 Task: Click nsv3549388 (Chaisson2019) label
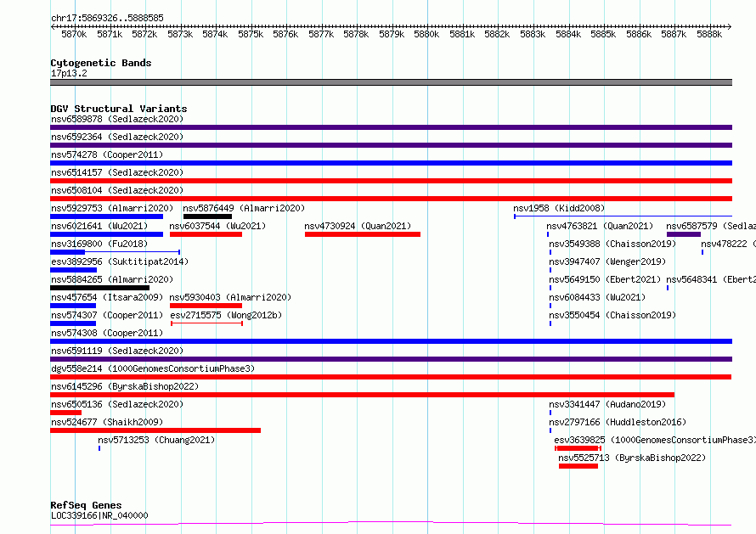tap(612, 244)
